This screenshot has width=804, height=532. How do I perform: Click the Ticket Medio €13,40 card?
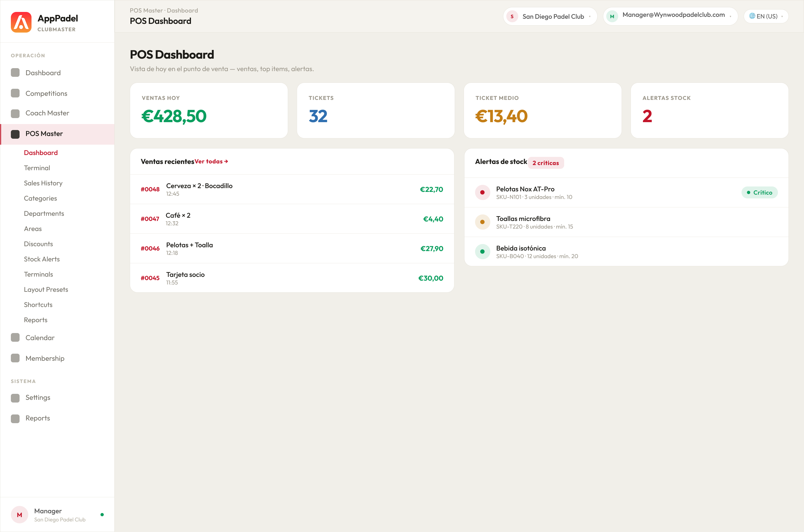[543, 111]
